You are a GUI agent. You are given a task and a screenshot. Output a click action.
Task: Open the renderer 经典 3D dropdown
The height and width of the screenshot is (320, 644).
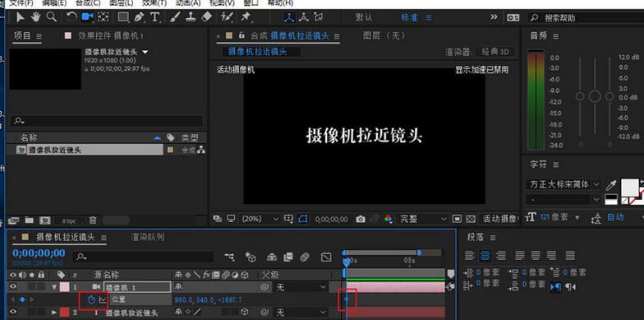click(496, 53)
